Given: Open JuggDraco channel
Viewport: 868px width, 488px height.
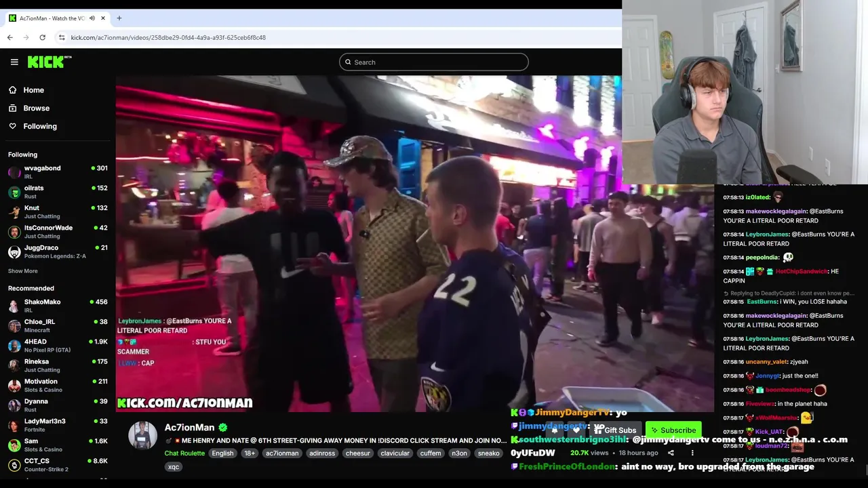Looking at the screenshot, I should [x=58, y=251].
